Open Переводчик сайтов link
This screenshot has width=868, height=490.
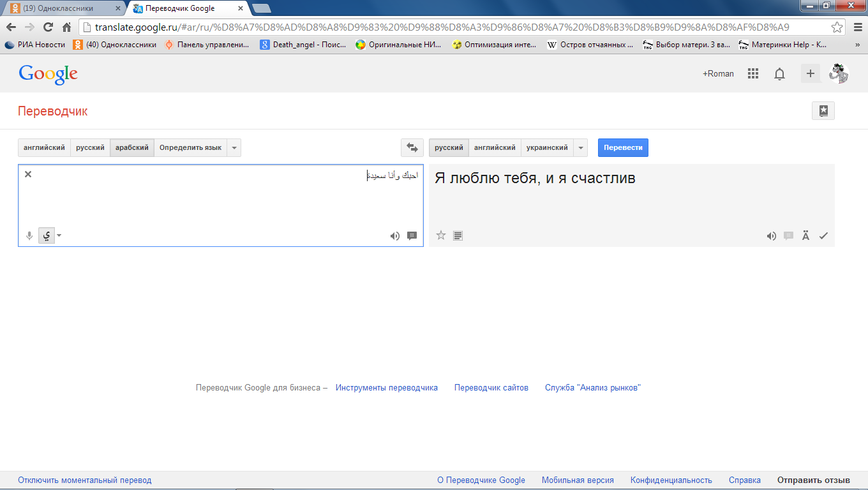(491, 388)
